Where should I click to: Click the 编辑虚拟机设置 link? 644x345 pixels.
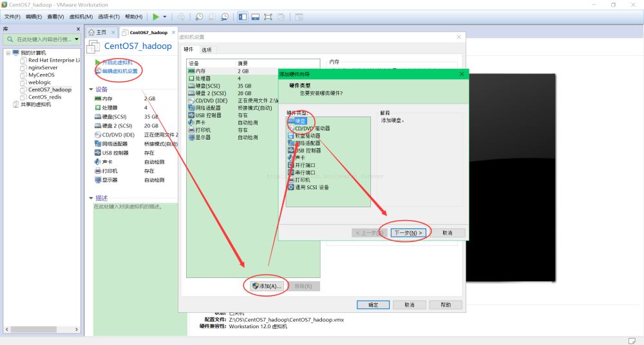119,71
